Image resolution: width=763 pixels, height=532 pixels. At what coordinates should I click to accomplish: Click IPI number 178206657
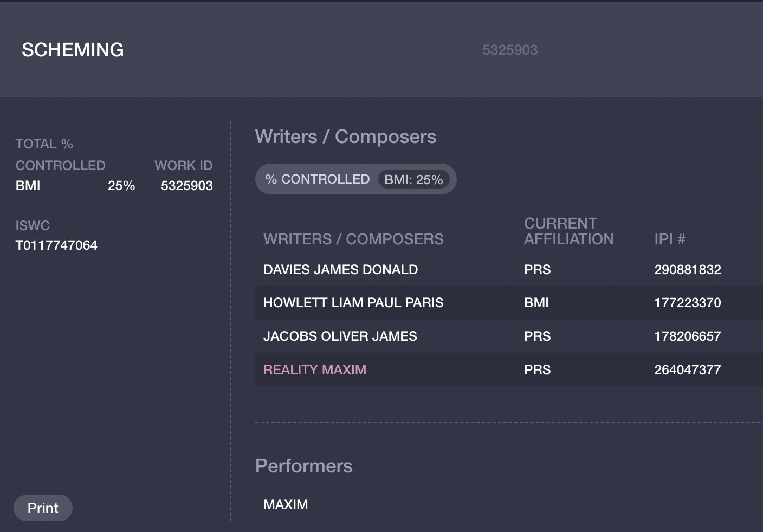[688, 336]
